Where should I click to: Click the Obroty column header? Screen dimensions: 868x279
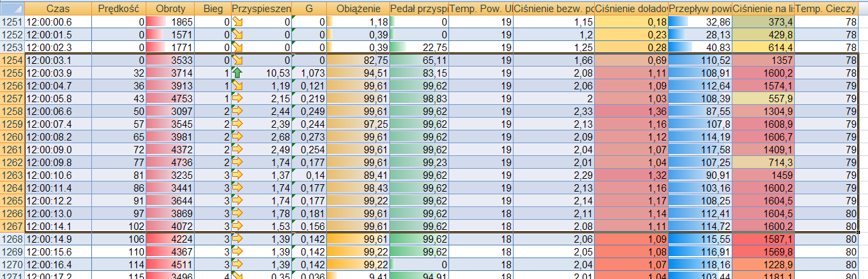pyautogui.click(x=171, y=9)
